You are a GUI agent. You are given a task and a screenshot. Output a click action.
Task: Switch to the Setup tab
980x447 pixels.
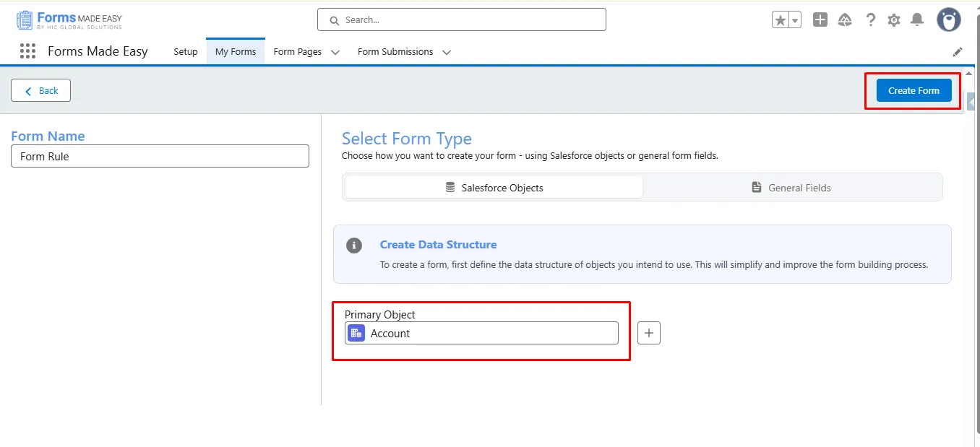coord(186,52)
